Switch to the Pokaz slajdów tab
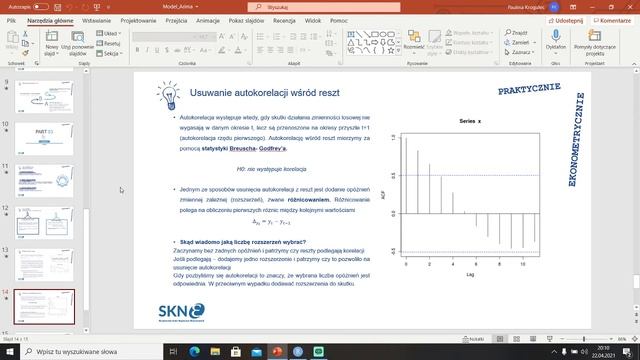 pos(246,20)
